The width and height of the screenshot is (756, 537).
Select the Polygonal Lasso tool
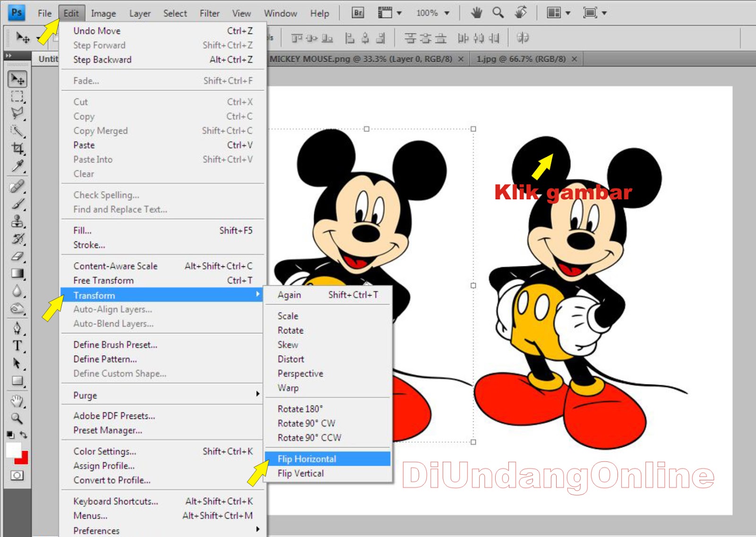[17, 113]
